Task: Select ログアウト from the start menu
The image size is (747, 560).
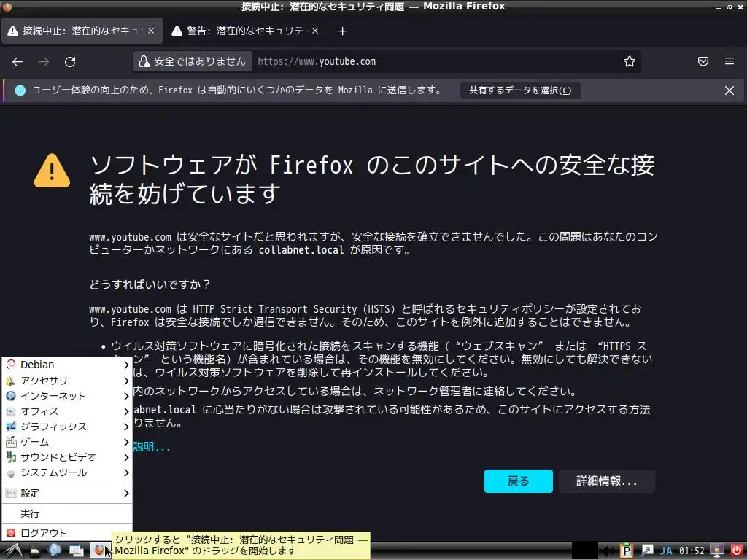Action: (x=67, y=533)
